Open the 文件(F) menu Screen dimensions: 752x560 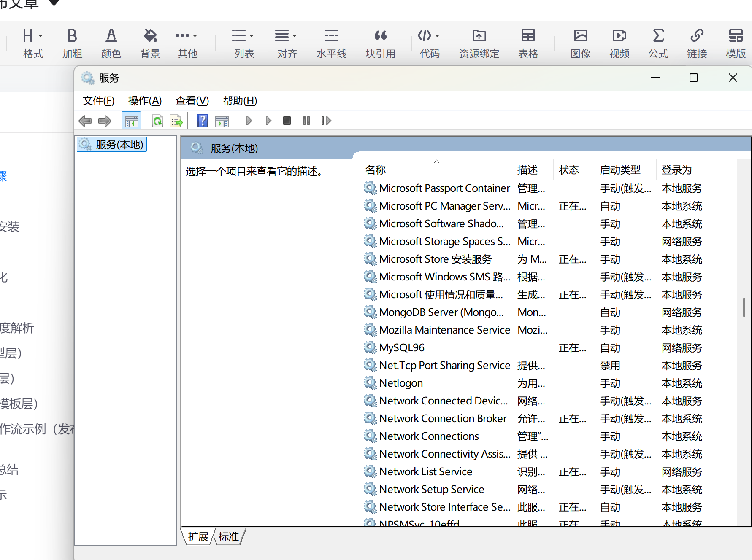point(98,101)
